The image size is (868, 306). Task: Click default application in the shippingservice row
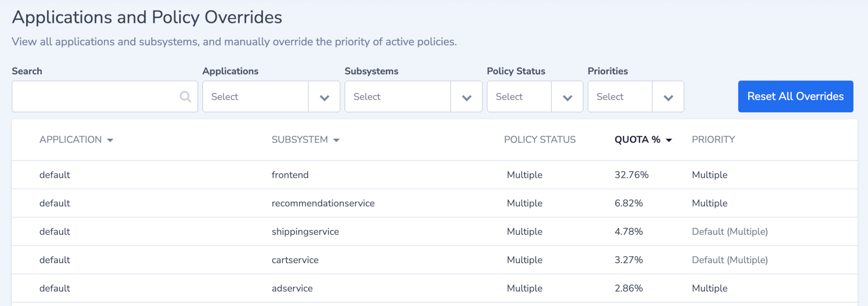tap(55, 232)
